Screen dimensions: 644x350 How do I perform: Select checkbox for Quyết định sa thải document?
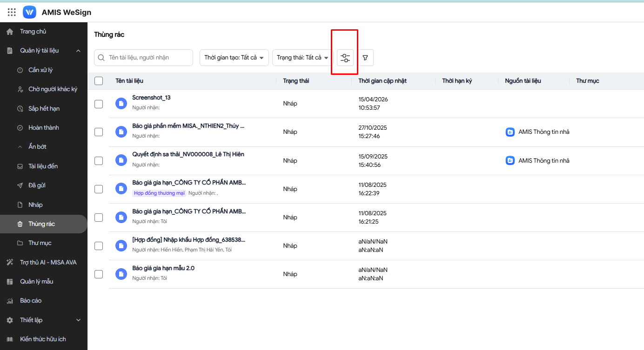pos(99,160)
